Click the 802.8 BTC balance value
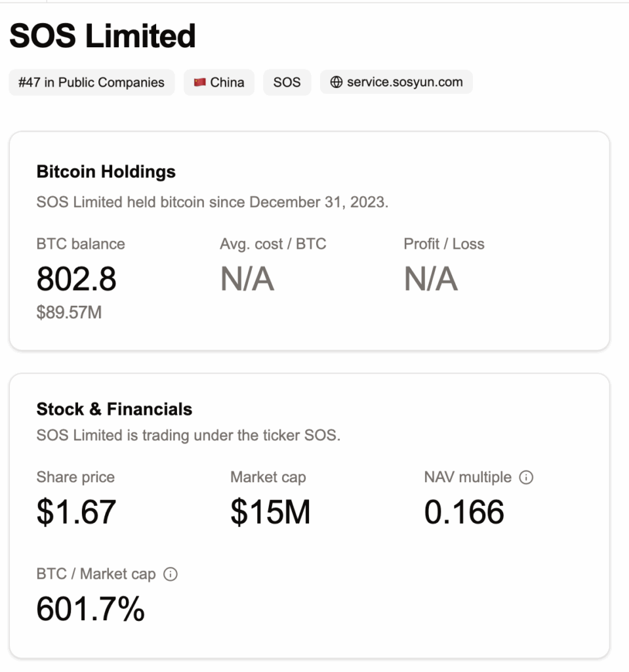 click(76, 280)
